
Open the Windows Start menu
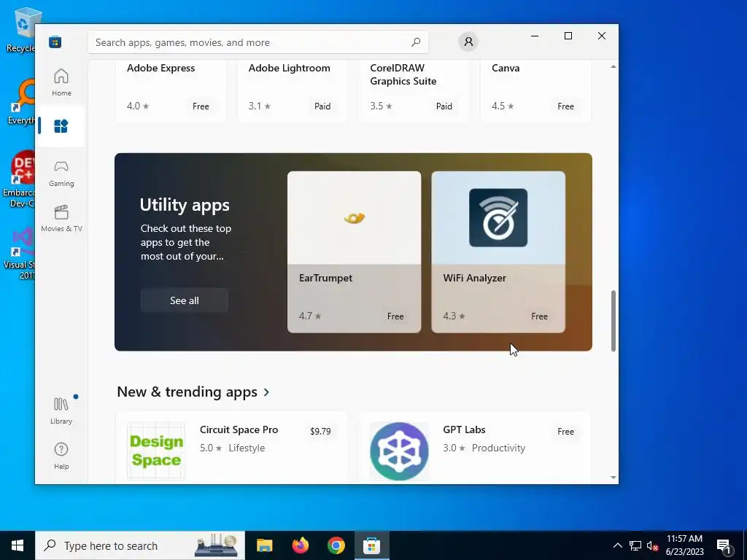coord(18,545)
